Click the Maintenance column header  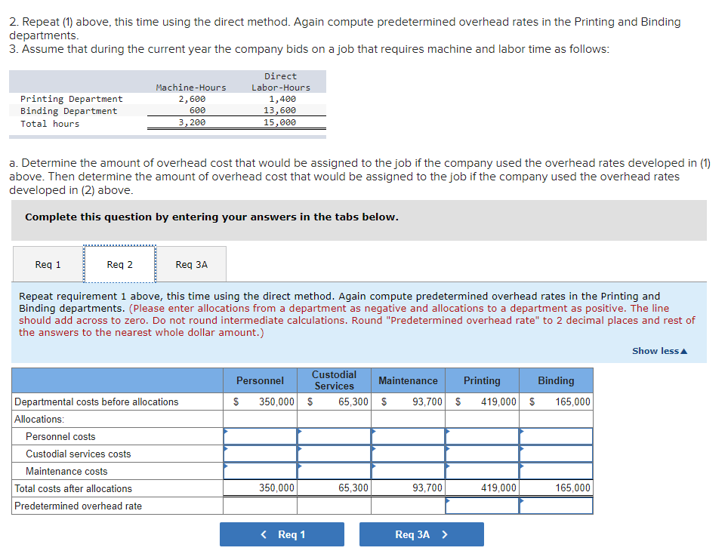pos(408,380)
